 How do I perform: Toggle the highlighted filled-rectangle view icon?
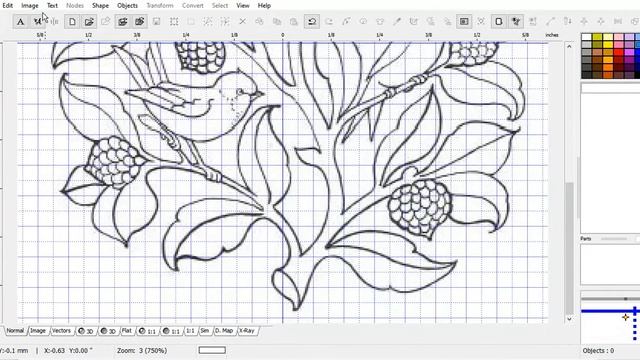click(x=464, y=22)
